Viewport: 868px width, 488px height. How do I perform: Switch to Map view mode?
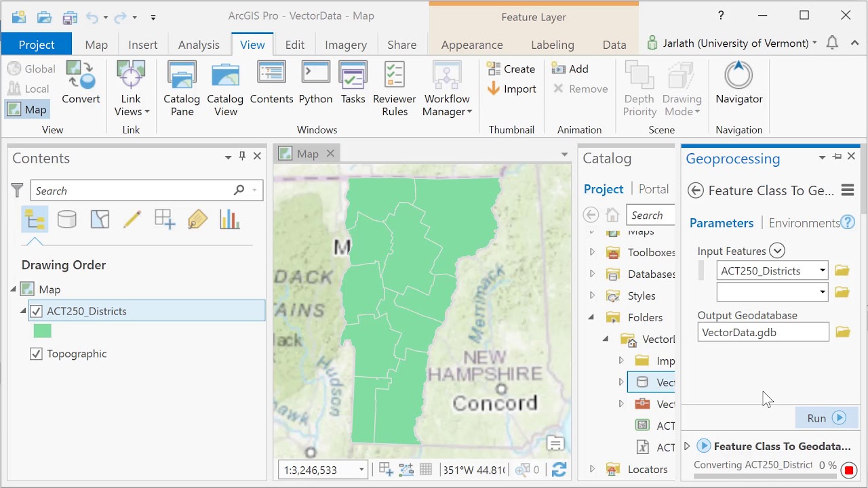(x=27, y=109)
